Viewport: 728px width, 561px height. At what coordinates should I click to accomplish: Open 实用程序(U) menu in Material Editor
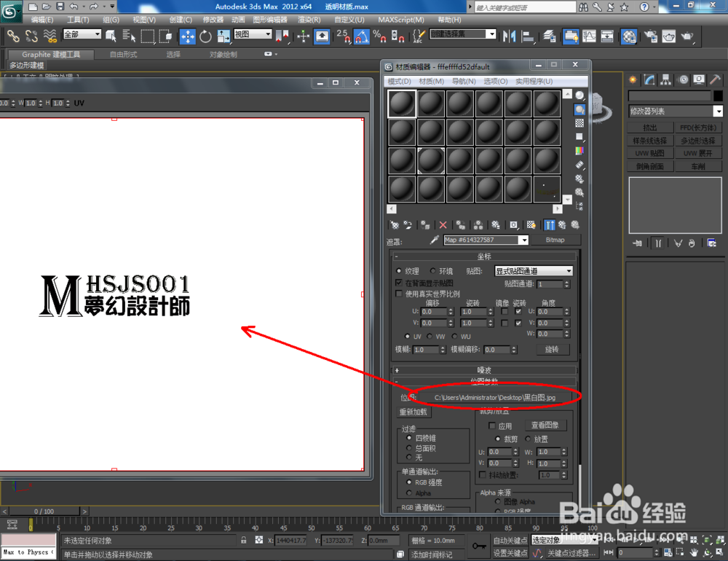click(x=534, y=82)
